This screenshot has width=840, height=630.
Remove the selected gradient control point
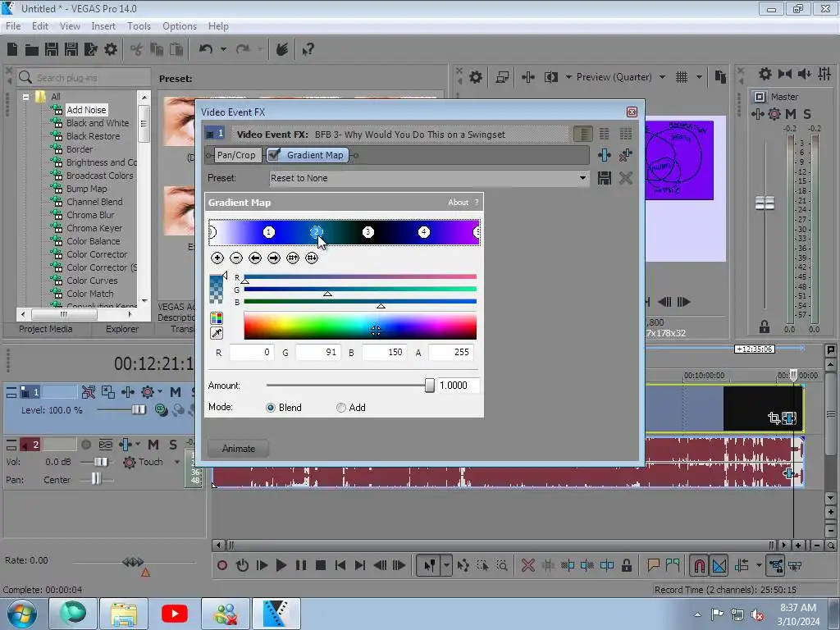235,258
